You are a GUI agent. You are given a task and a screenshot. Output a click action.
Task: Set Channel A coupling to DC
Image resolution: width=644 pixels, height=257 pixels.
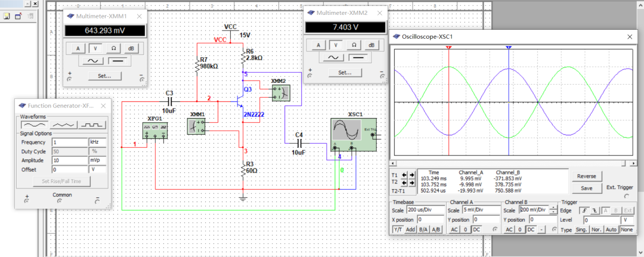pos(476,230)
